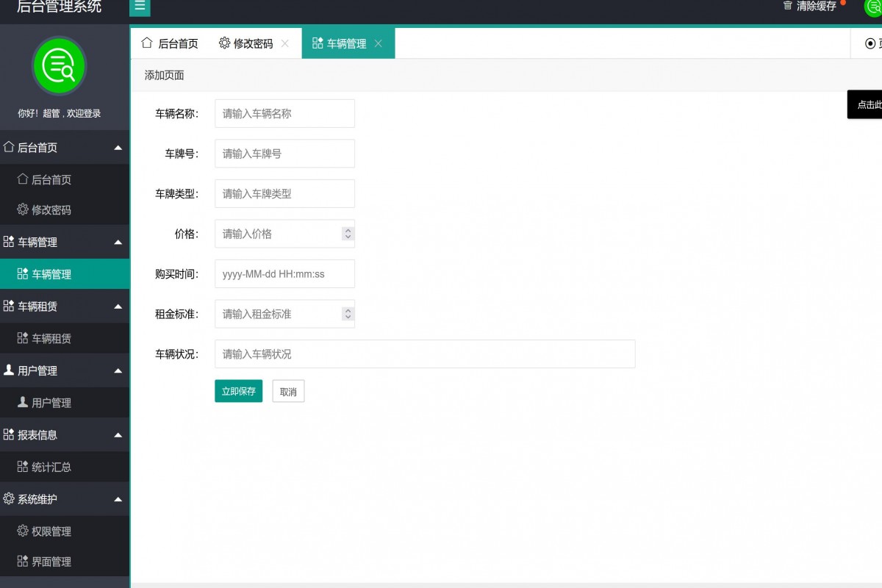This screenshot has width=882, height=588.
Task: Click the 车辆名称 input field
Action: coord(284,114)
